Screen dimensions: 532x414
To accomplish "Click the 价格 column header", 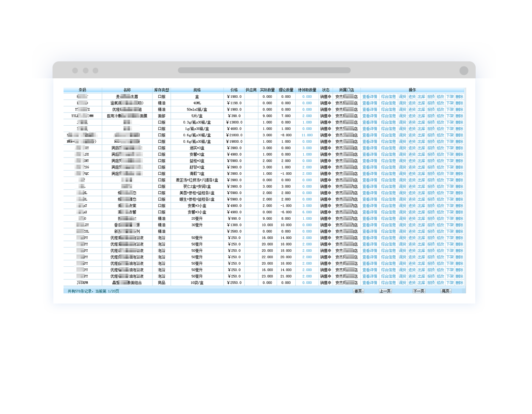I will tap(234, 90).
